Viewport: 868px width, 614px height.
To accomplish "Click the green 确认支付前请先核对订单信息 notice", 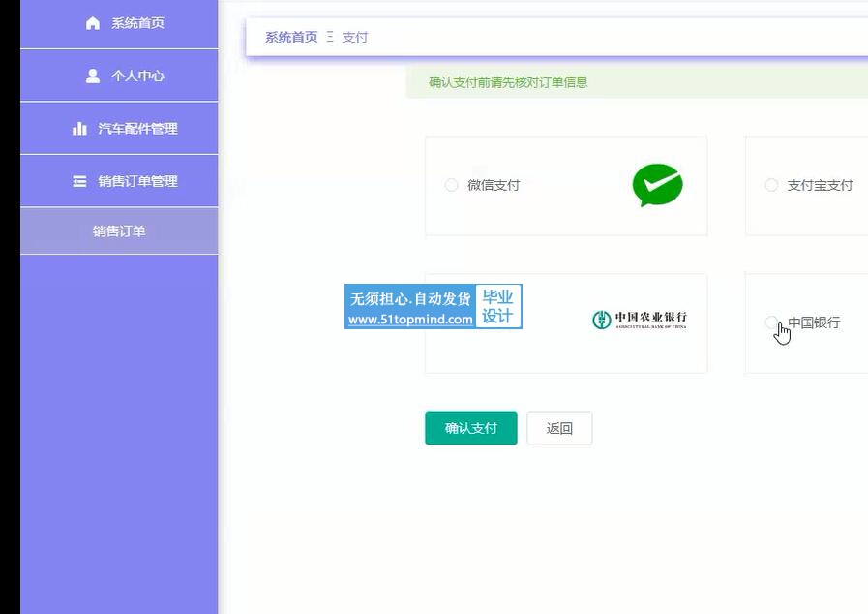I will point(508,82).
